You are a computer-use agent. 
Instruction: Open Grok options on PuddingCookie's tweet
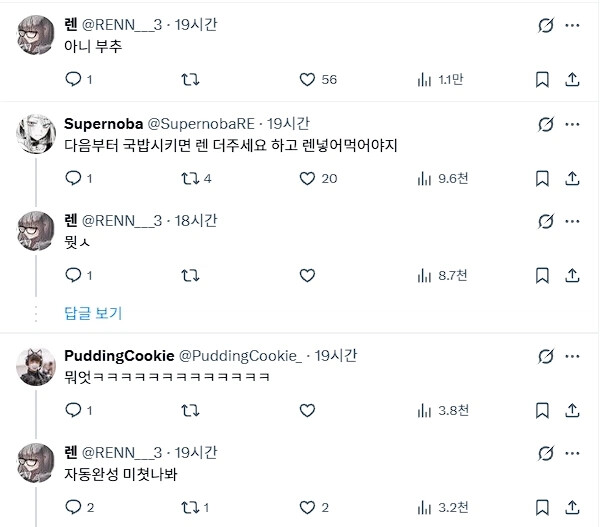(x=546, y=357)
